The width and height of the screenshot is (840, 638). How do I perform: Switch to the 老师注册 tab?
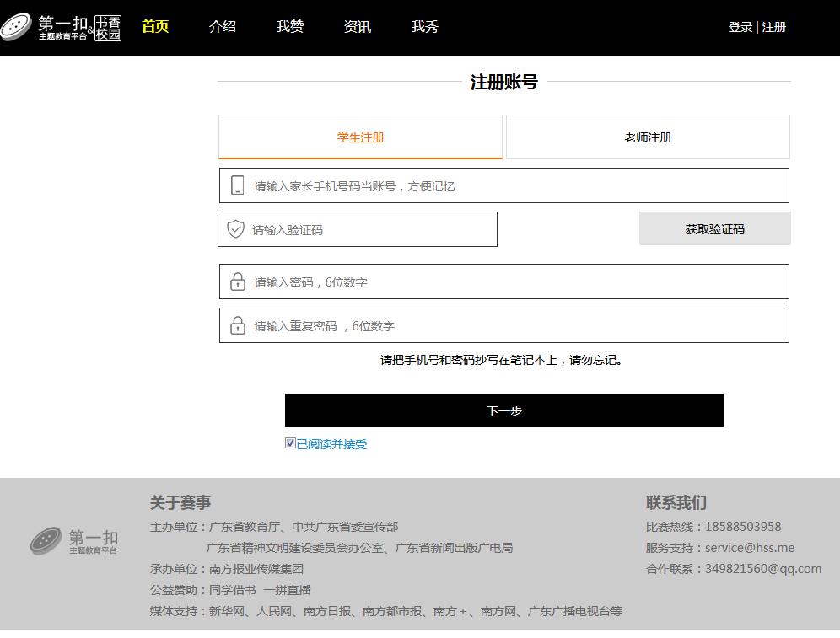648,137
